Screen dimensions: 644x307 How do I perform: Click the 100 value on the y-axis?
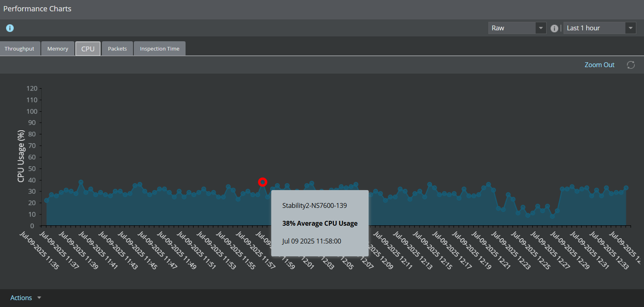click(x=32, y=111)
